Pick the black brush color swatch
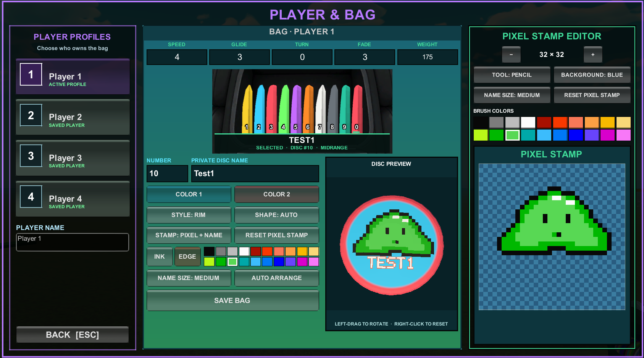The width and height of the screenshot is (644, 358). [481, 122]
